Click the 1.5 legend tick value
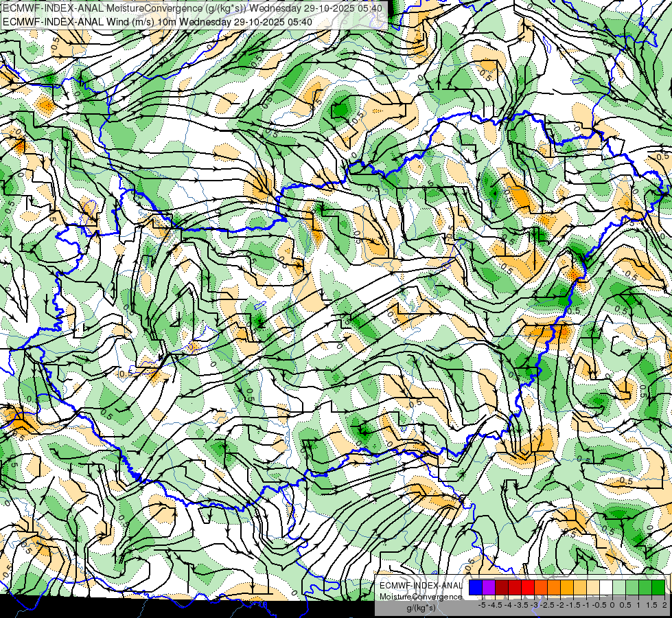The height and width of the screenshot is (618, 672). point(651,605)
